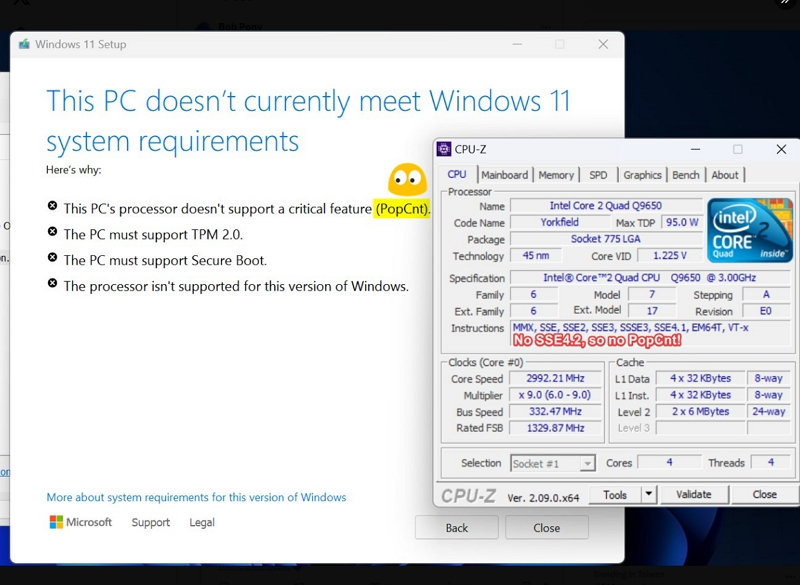This screenshot has width=800, height=585.
Task: Open the About tab in CPU-Z
Action: [x=725, y=175]
